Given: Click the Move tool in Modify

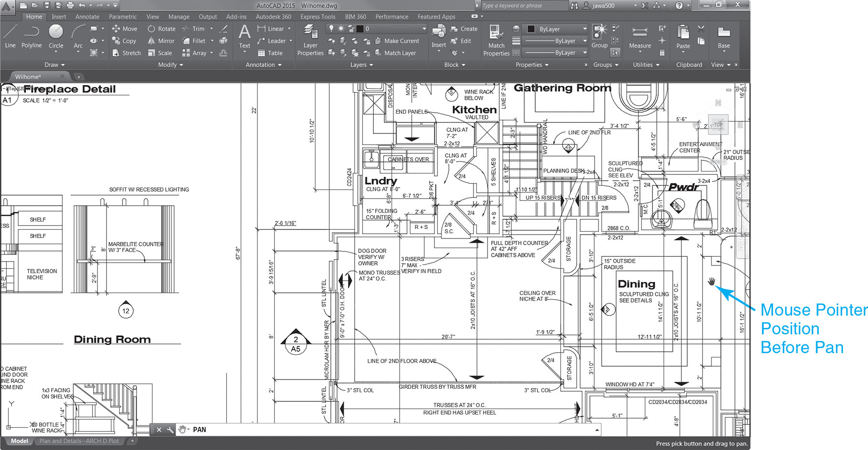Looking at the screenshot, I should [x=124, y=29].
